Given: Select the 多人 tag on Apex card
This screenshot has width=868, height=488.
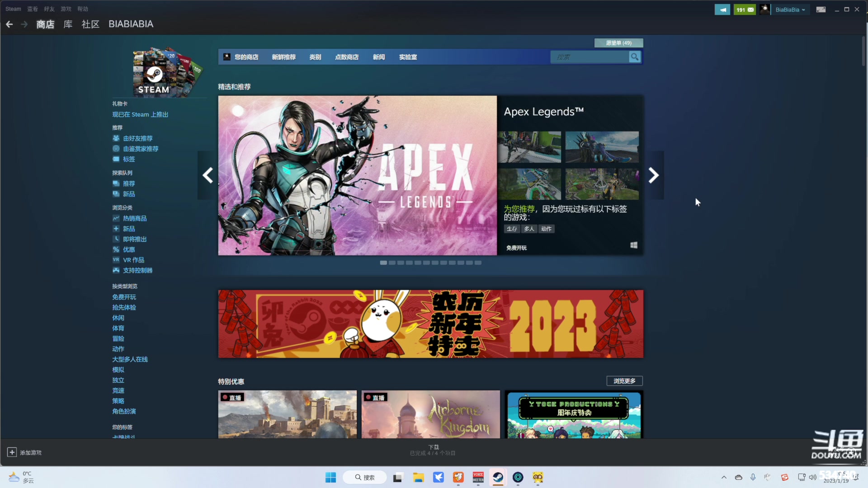Looking at the screenshot, I should point(529,229).
